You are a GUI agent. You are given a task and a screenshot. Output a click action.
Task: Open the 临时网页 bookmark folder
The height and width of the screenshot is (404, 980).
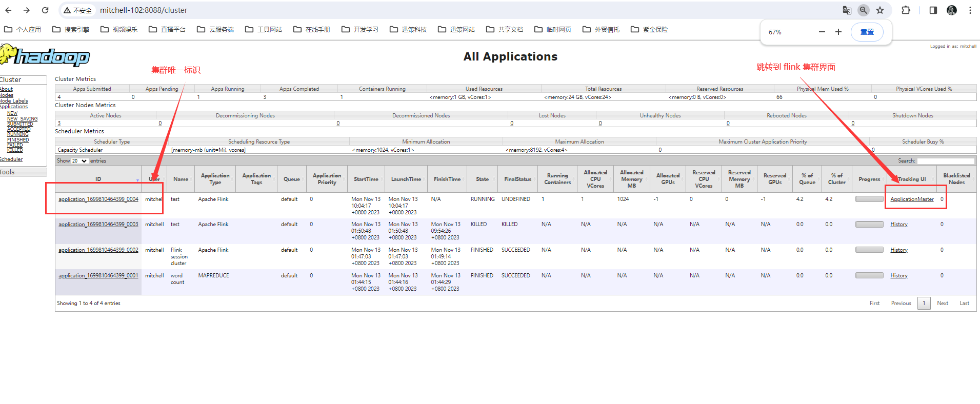click(553, 29)
